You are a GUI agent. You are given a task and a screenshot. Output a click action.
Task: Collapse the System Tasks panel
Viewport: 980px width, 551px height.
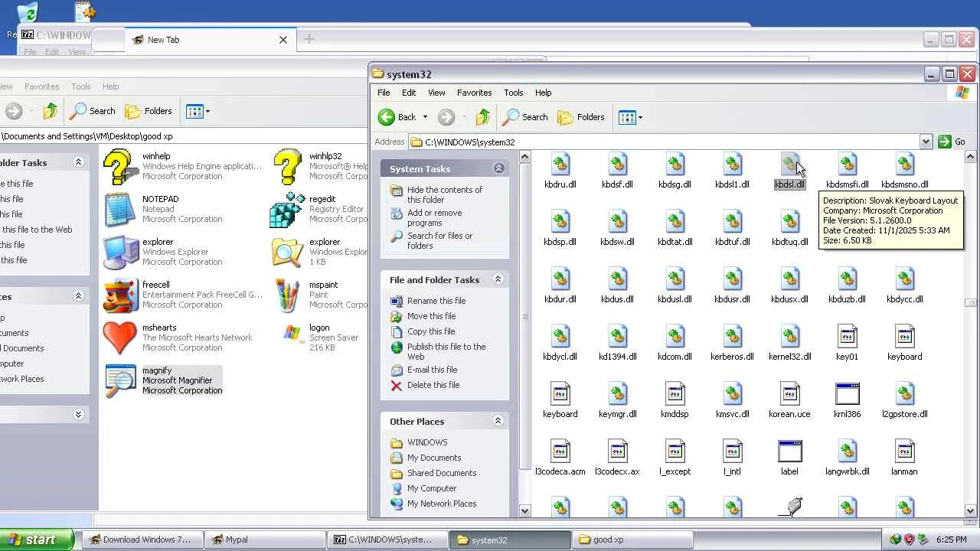pos(498,168)
